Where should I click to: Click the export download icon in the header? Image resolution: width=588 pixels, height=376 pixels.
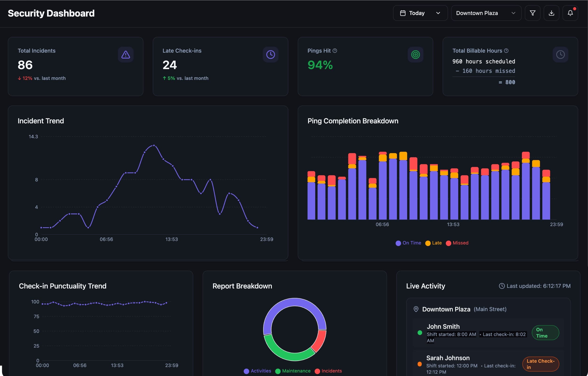[551, 13]
